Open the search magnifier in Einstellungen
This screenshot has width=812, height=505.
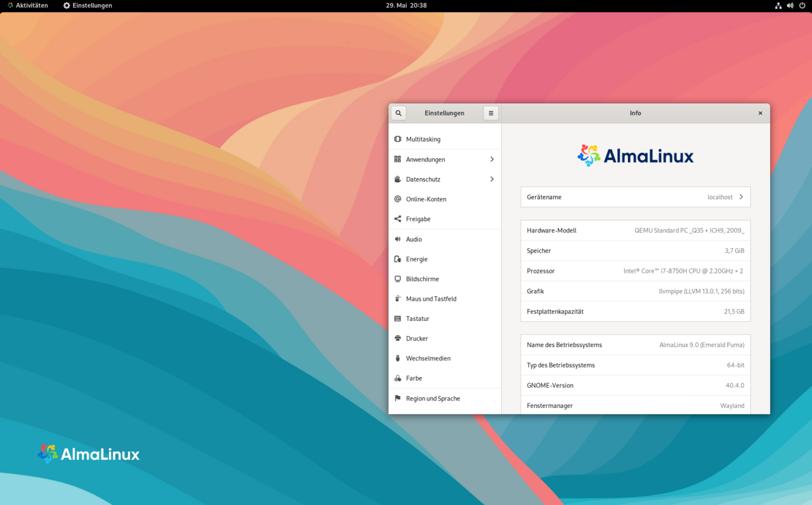tap(398, 112)
